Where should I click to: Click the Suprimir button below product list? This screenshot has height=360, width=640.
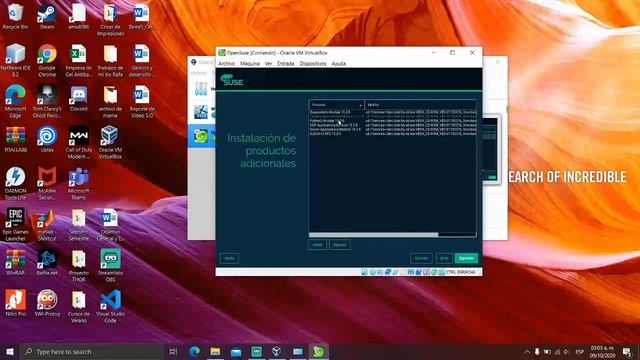tap(340, 245)
